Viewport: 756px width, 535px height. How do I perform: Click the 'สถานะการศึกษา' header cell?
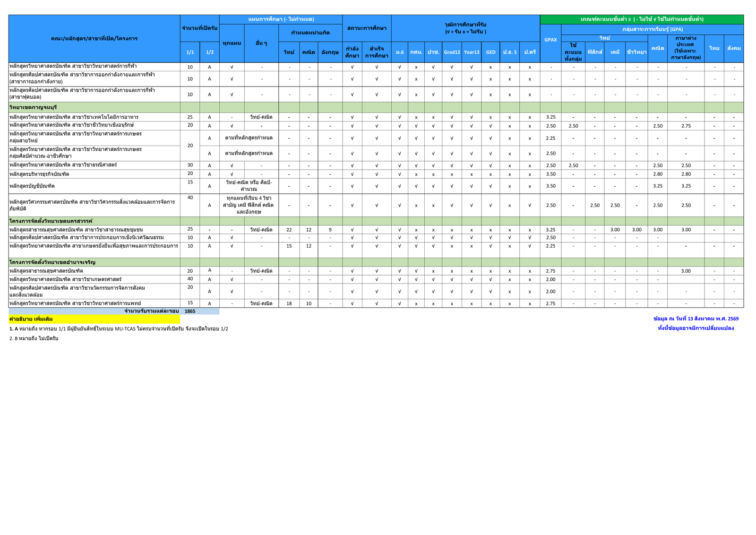pyautogui.click(x=367, y=28)
